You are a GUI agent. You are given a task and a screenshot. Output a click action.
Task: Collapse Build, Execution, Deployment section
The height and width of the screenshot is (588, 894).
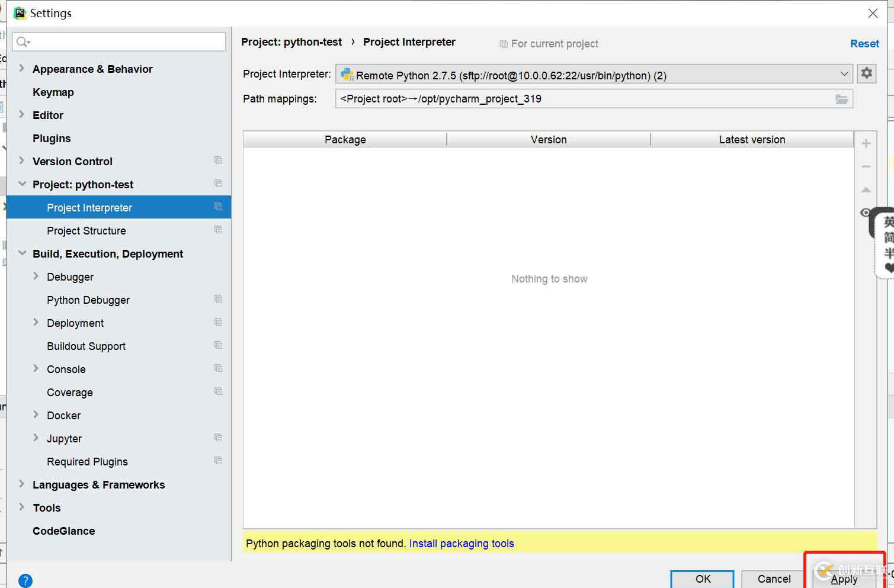pyautogui.click(x=22, y=253)
